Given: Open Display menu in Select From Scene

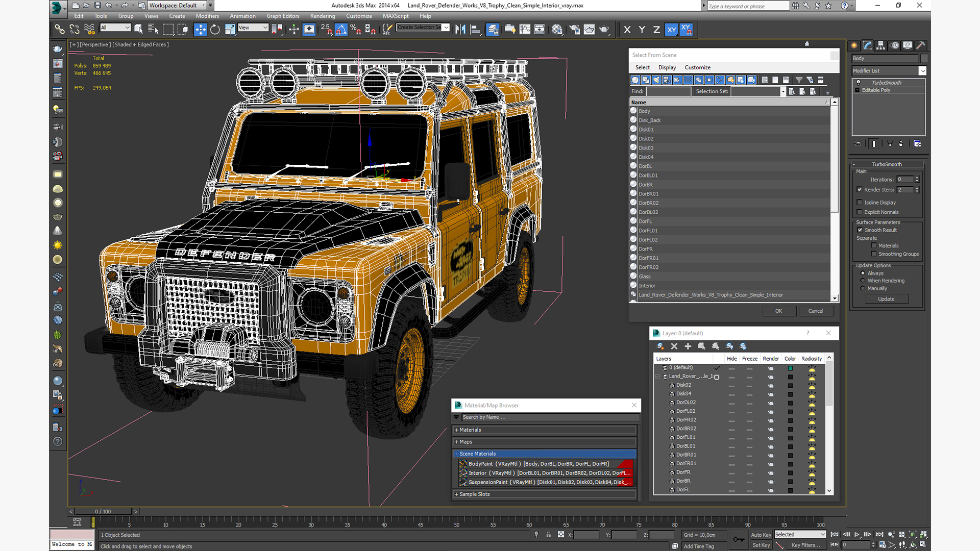Looking at the screenshot, I should (x=667, y=67).
